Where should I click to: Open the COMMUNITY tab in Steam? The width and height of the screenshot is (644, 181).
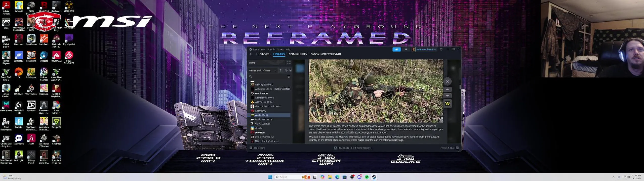(x=298, y=54)
